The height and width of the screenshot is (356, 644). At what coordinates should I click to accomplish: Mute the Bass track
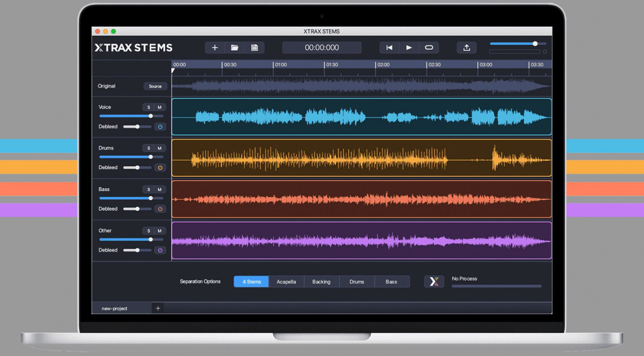click(160, 190)
